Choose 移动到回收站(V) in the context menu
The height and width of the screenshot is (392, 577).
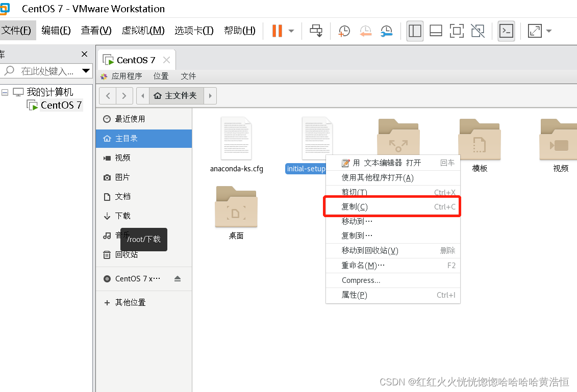[393, 251]
